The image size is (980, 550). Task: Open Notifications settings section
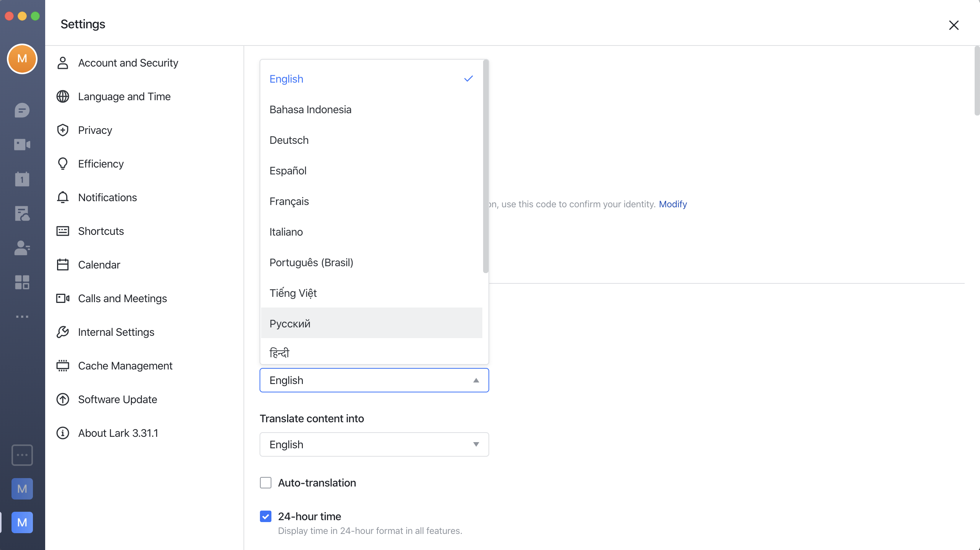tap(108, 197)
